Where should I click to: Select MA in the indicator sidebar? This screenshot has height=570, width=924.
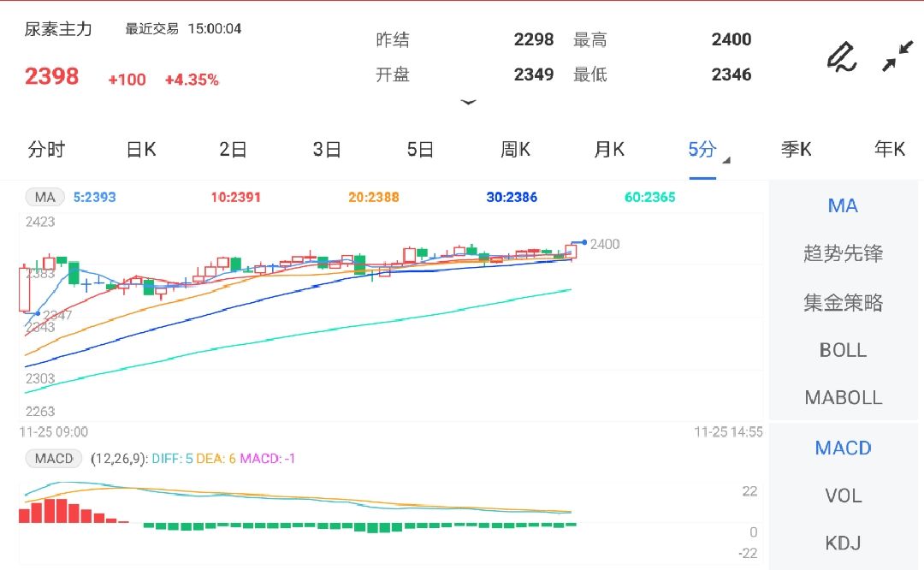pos(843,205)
